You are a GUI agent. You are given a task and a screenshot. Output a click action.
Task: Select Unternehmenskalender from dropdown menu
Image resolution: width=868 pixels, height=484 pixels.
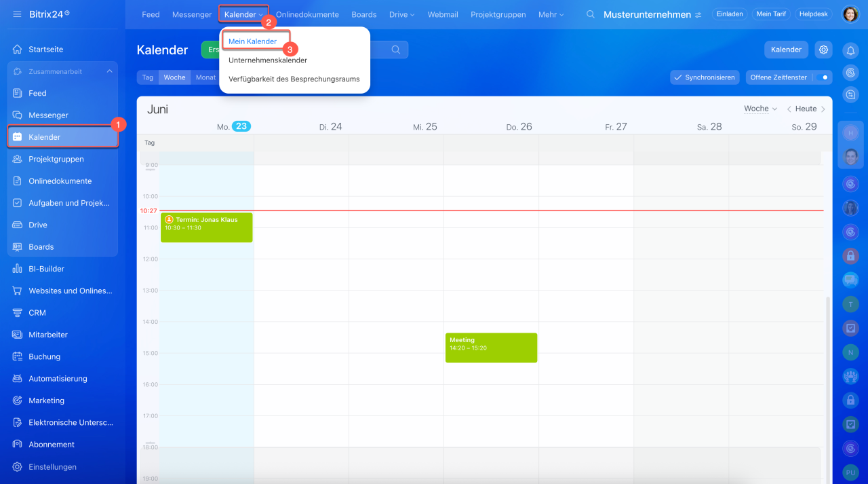(268, 60)
